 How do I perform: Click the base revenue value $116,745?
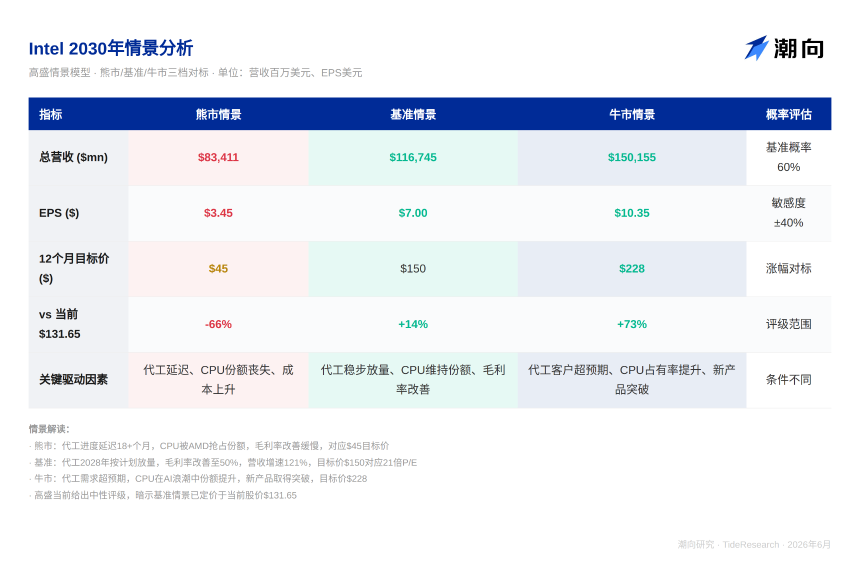[413, 157]
